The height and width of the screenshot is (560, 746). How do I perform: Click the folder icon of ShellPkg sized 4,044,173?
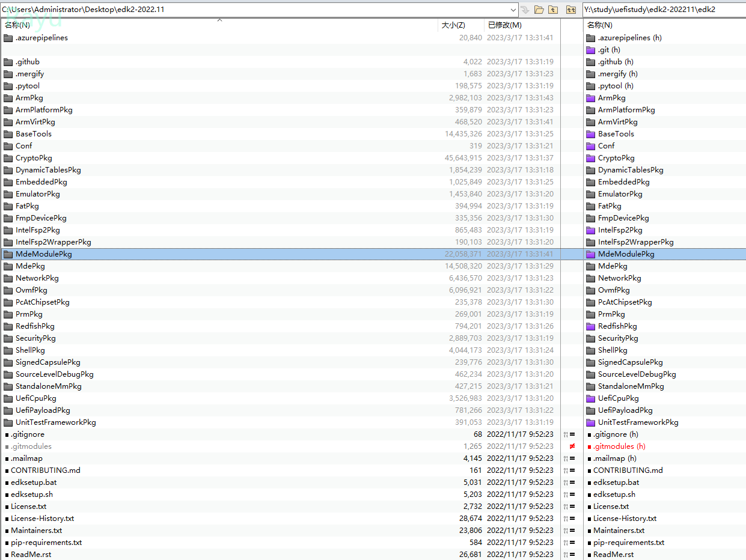[8, 350]
